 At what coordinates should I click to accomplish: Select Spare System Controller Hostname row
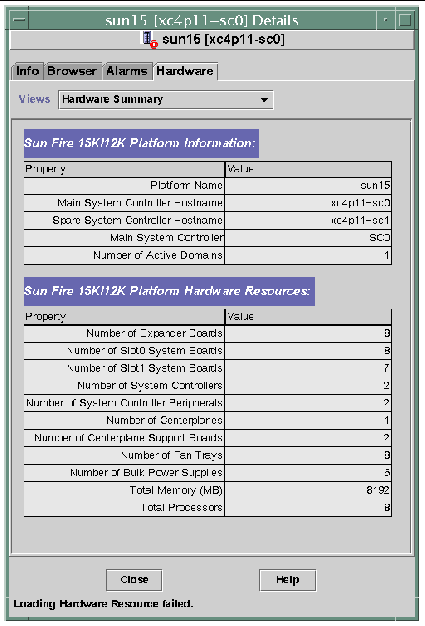point(208,220)
